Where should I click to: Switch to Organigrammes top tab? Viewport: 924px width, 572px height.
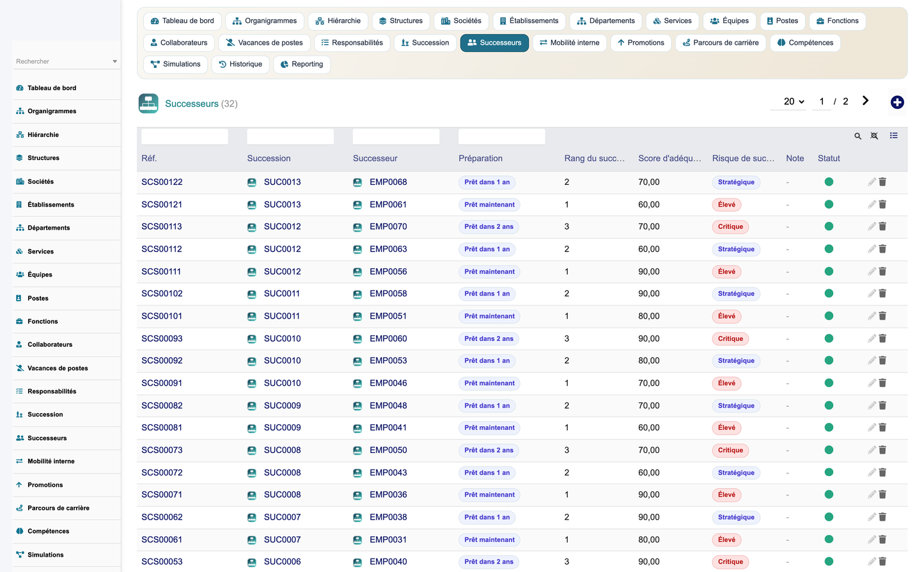click(264, 21)
